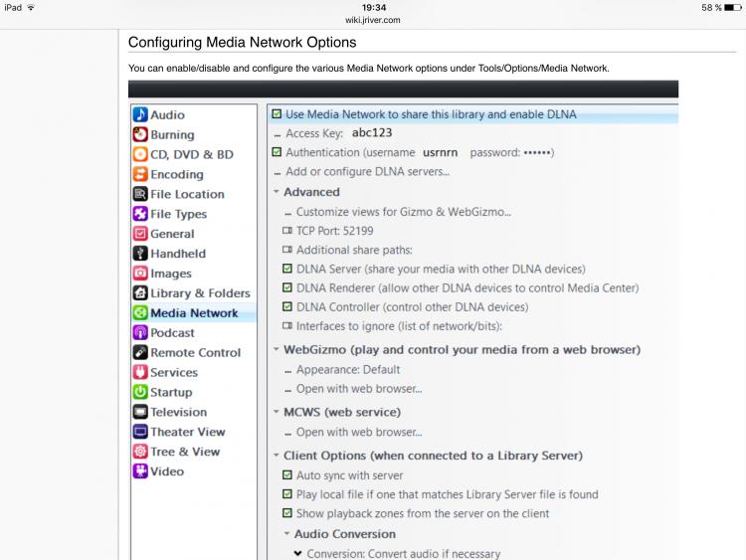The image size is (746, 560).
Task: Select Podcast in the options list
Action: tap(172, 332)
